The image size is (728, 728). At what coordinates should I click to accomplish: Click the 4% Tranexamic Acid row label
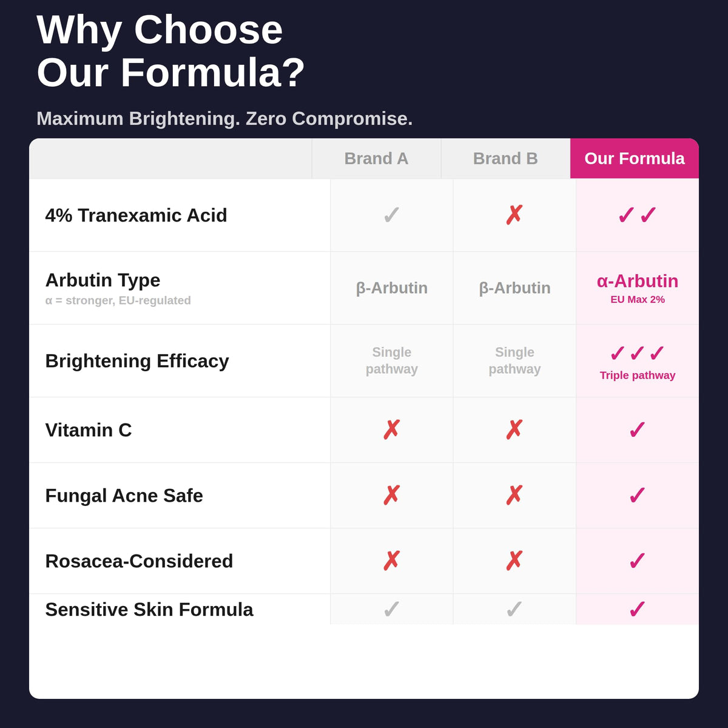pyautogui.click(x=136, y=215)
